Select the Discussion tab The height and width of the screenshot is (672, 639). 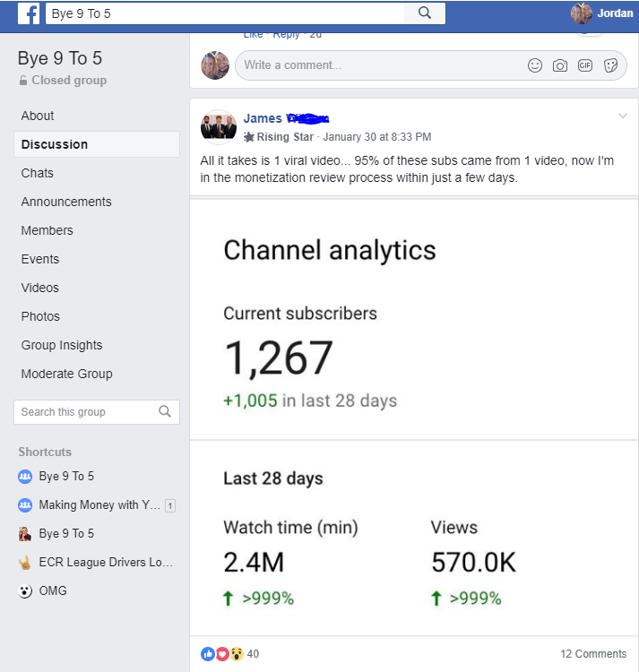click(x=97, y=144)
